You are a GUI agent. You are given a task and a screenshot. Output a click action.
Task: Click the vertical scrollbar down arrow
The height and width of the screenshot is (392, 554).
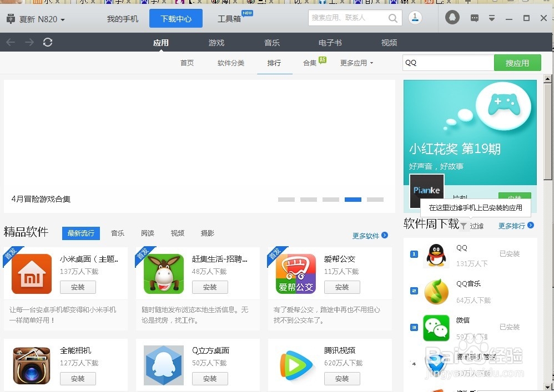click(x=548, y=386)
